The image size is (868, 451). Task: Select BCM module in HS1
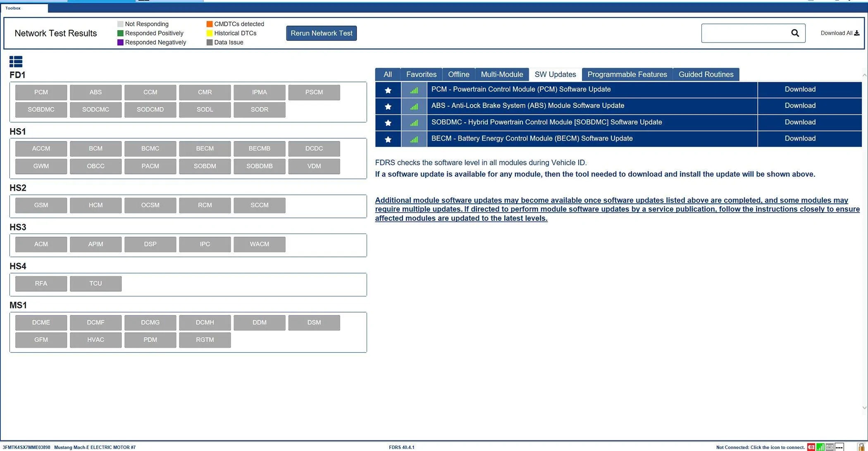[x=95, y=148]
